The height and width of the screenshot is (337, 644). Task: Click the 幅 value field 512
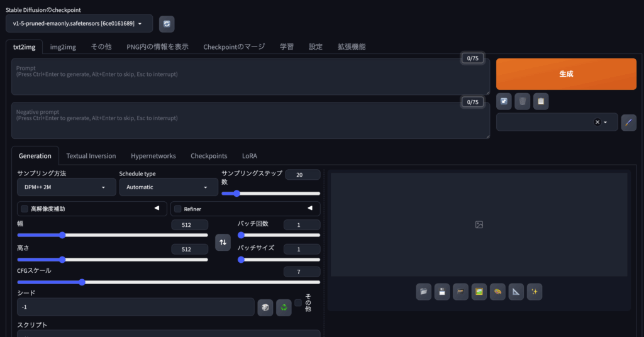point(189,225)
